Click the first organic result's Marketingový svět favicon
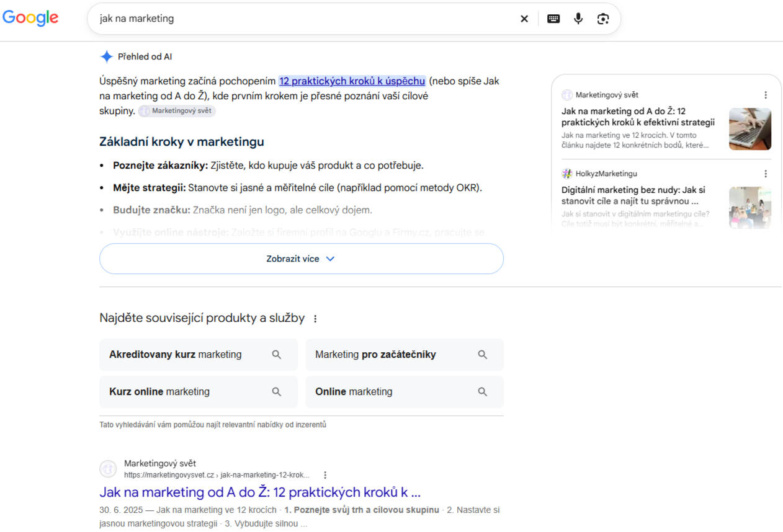Image resolution: width=783 pixels, height=532 pixels. pos(108,469)
